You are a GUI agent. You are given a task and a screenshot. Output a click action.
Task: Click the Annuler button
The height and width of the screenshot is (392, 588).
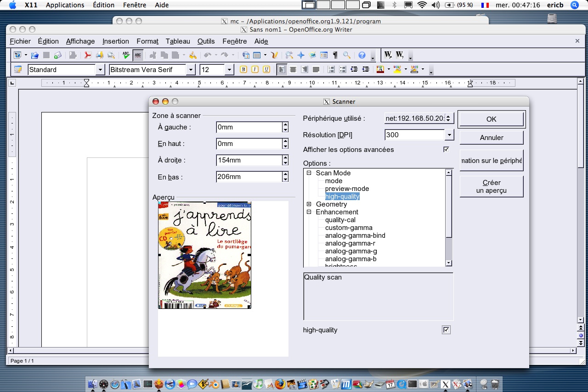tap(492, 138)
